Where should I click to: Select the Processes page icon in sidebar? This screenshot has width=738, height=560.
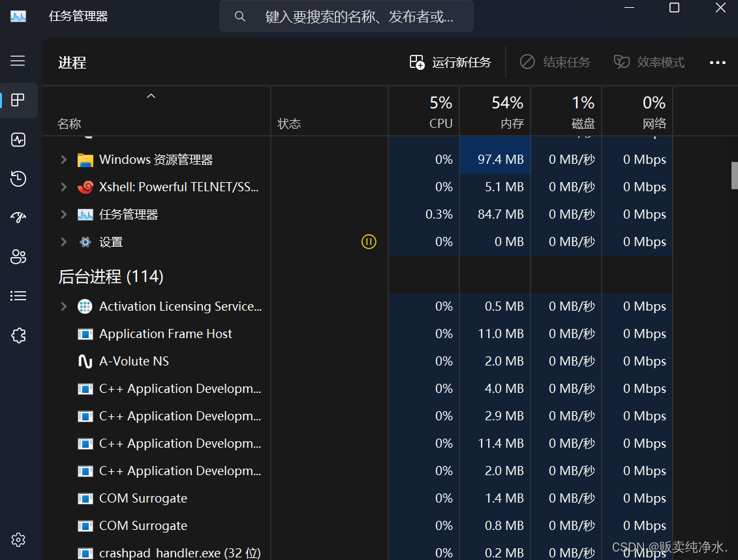[x=18, y=100]
